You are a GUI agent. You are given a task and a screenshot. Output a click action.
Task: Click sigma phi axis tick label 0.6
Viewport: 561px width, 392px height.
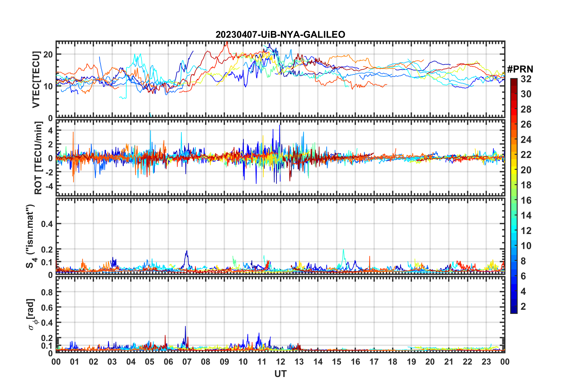pos(47,307)
